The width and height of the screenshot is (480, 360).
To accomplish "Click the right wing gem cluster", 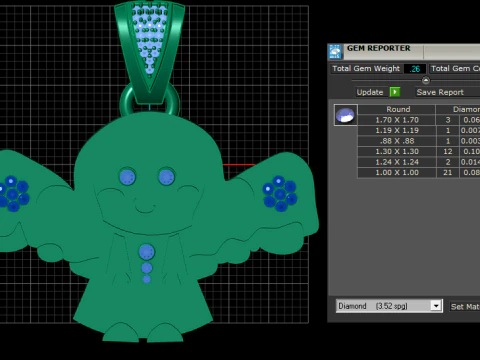I will (280, 194).
